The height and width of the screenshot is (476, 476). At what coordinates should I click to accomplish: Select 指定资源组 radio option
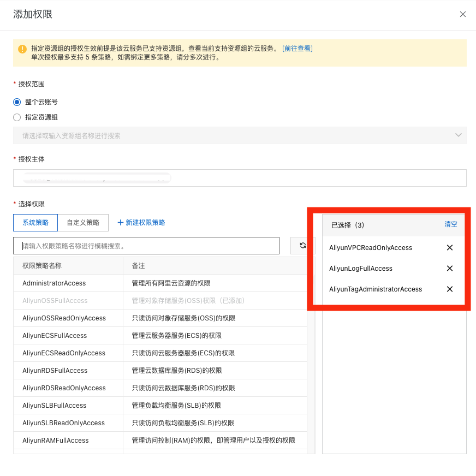point(17,117)
